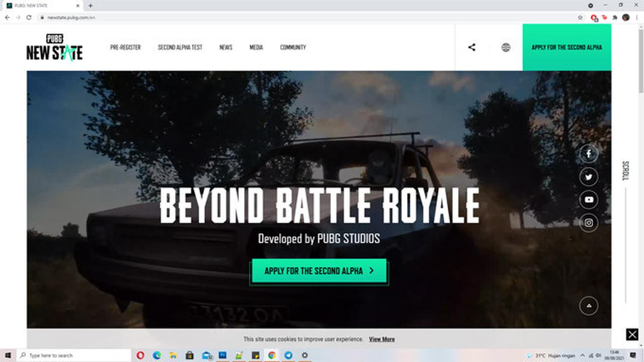Click APPLY FOR THE SECOND ALPHA button

point(319,270)
